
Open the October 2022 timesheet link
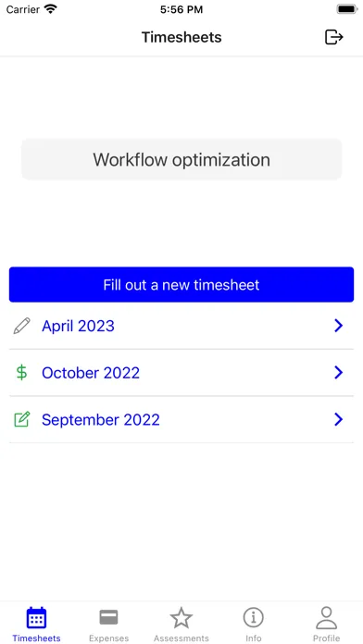click(x=91, y=373)
